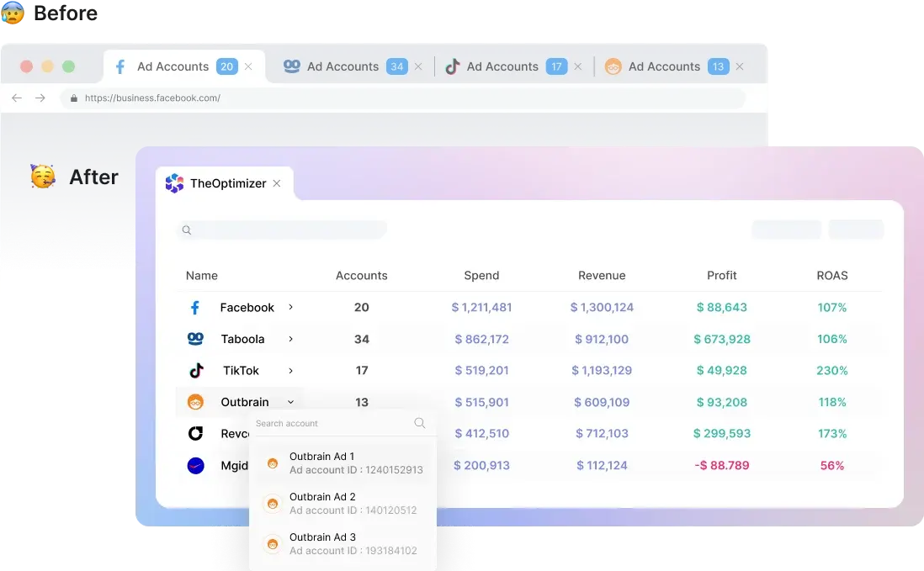The image size is (924, 571).
Task: Close the Taboola Ad Accounts browser tab
Action: pos(417,66)
